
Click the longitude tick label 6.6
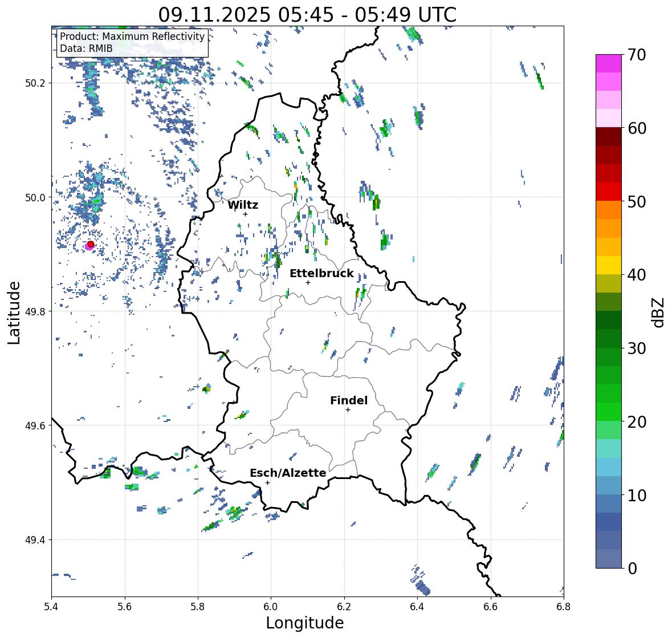[491, 606]
